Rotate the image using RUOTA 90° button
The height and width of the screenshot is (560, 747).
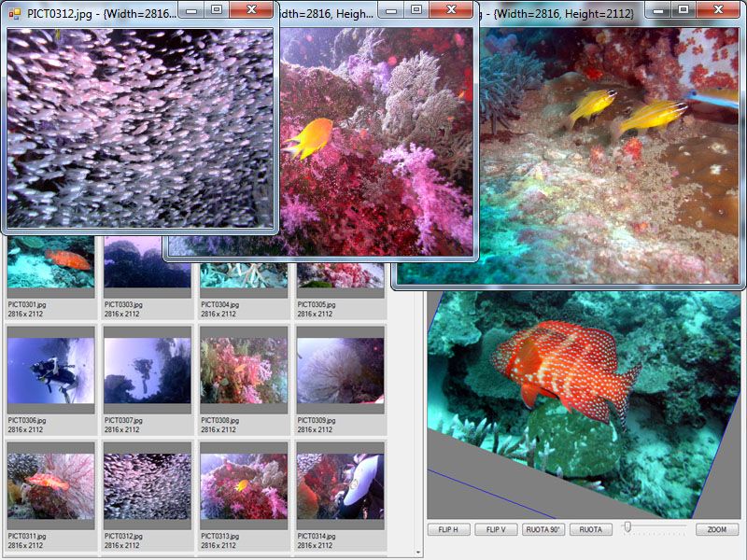[543, 529]
